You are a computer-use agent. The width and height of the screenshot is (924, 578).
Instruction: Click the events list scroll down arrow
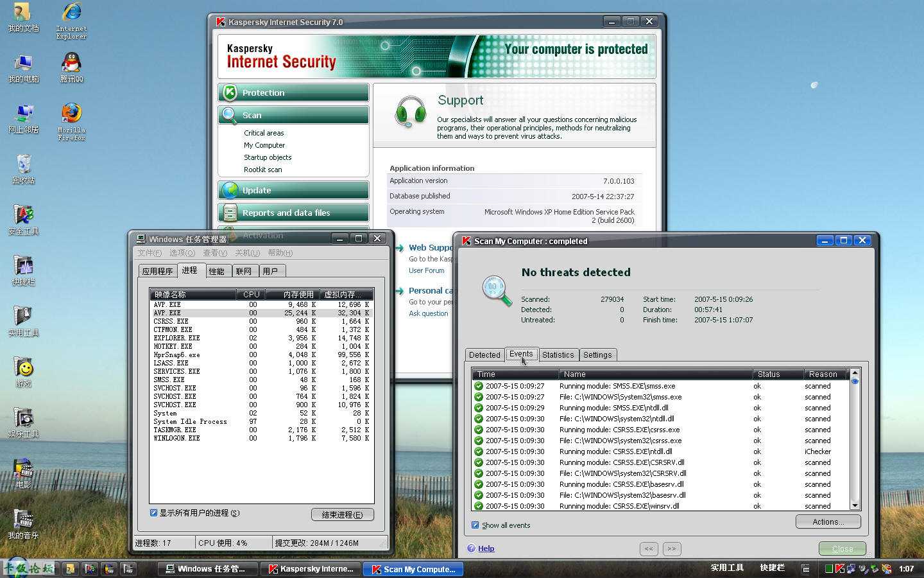tap(855, 505)
